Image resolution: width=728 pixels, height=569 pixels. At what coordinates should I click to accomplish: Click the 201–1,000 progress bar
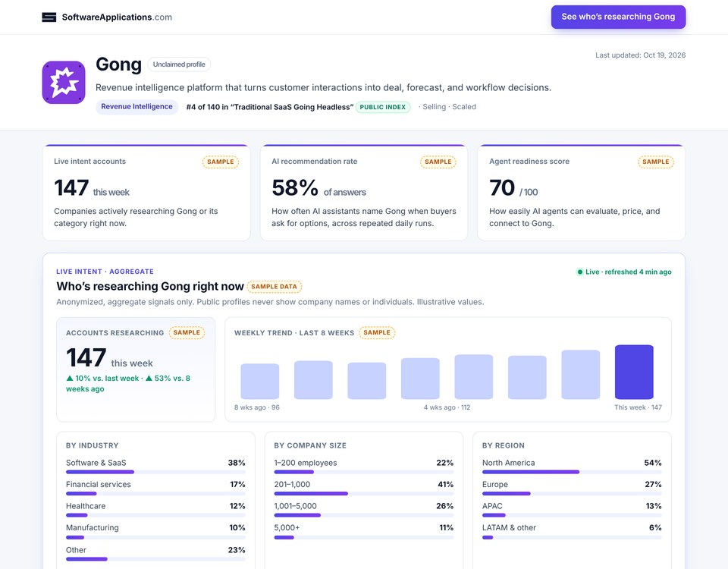pyautogui.click(x=363, y=494)
